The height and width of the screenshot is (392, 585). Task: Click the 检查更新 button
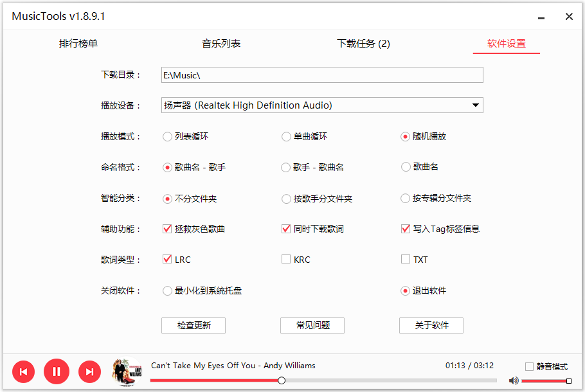(x=194, y=325)
